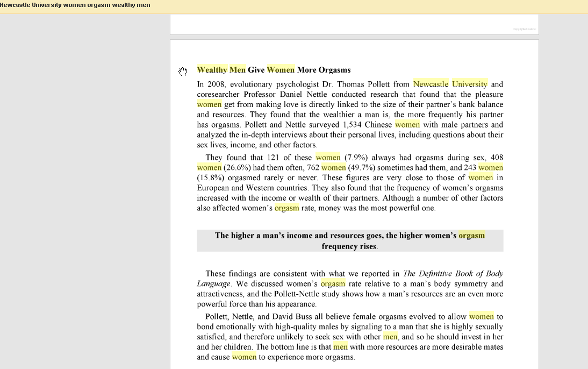Click the percentage "(15.8%)"
Viewport: 588px width, 369px height.
[210, 178]
